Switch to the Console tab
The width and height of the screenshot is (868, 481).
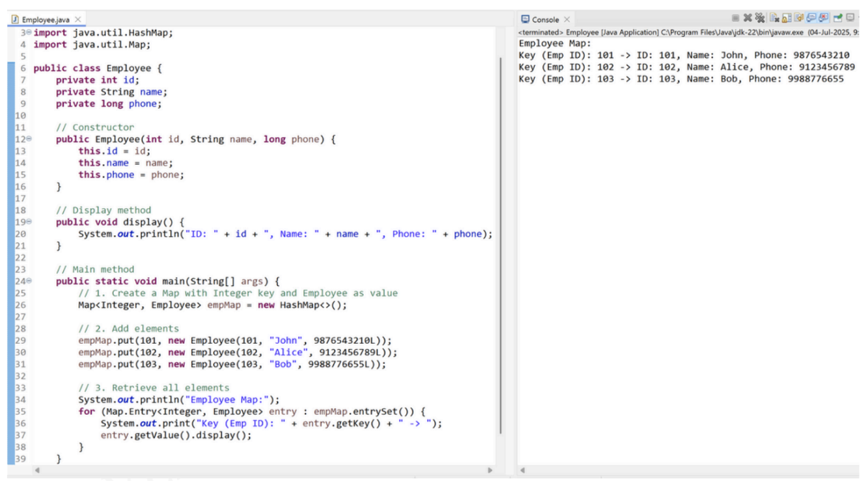[545, 19]
